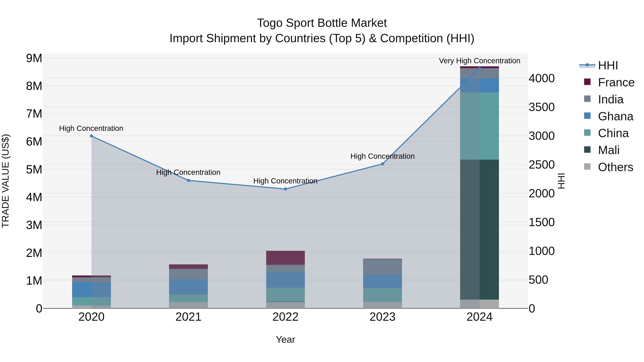
Task: Click the France legend color swatch
Action: click(587, 82)
